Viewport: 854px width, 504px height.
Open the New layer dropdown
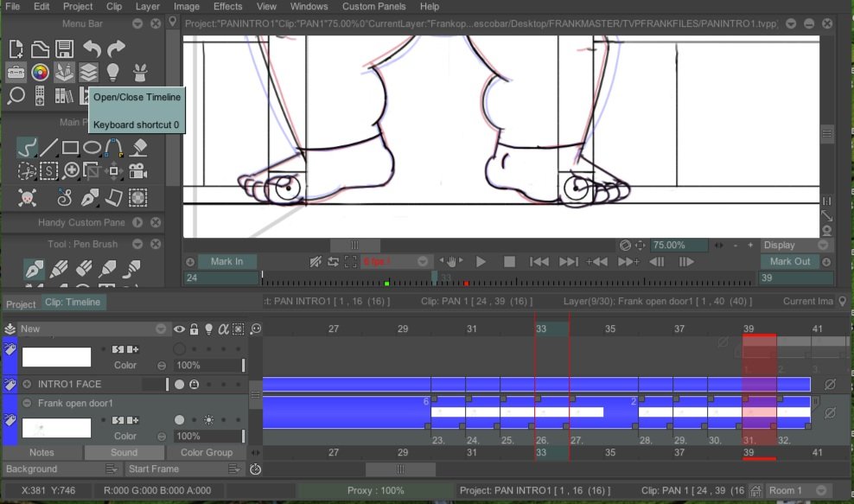161,329
